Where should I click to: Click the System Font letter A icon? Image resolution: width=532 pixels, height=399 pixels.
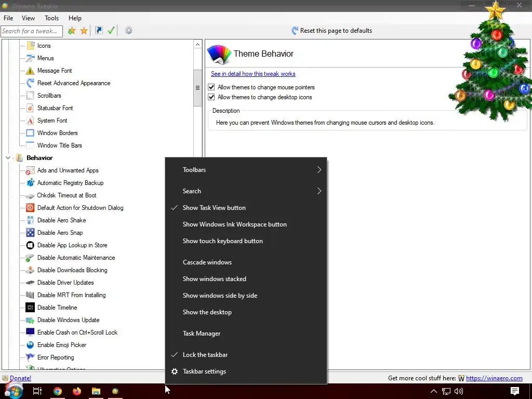tap(30, 121)
